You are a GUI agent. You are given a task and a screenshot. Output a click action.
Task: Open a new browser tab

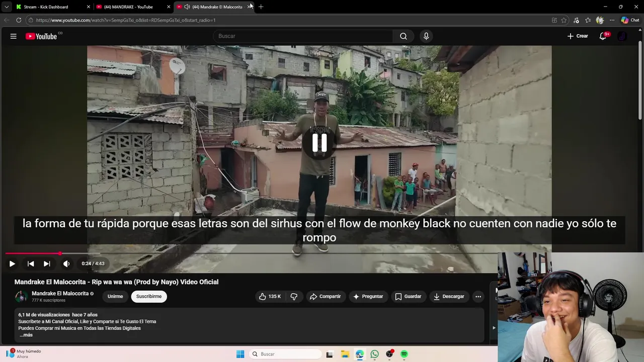(261, 7)
